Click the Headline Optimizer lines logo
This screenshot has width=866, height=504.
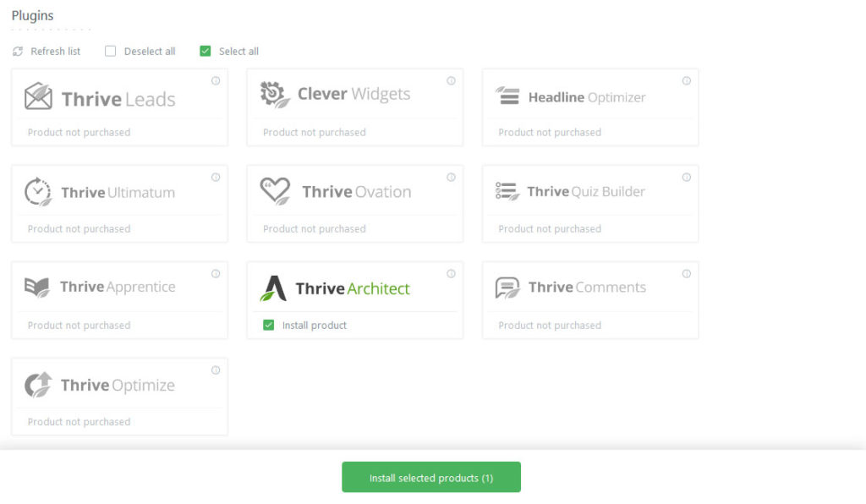(x=507, y=96)
